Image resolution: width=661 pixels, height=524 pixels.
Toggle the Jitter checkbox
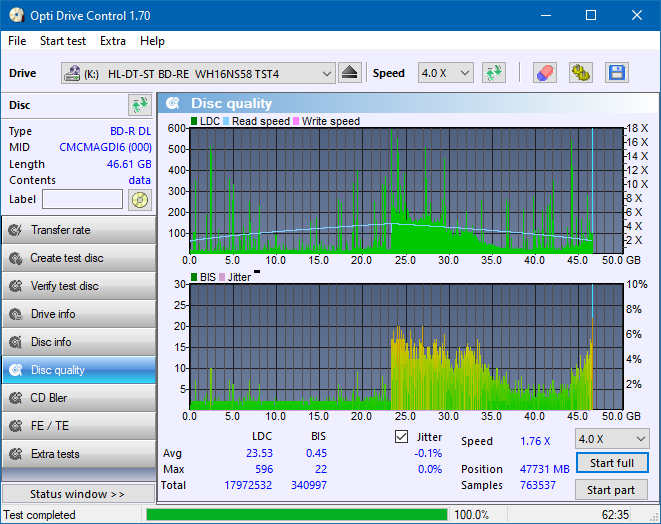point(401,437)
